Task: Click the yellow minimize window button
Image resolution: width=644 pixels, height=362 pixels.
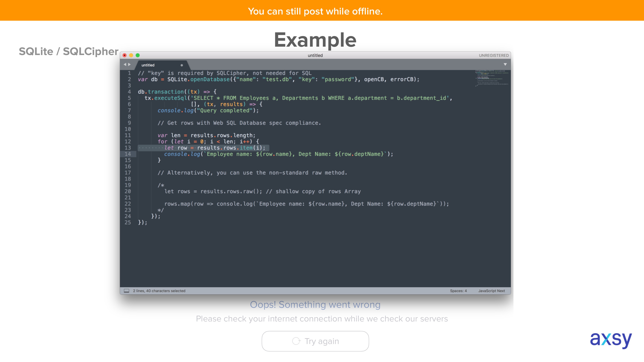Action: pyautogui.click(x=131, y=55)
